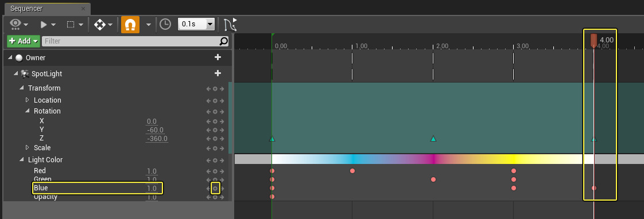Add a key on the Rotation row
The width and height of the screenshot is (644, 219).
point(215,112)
